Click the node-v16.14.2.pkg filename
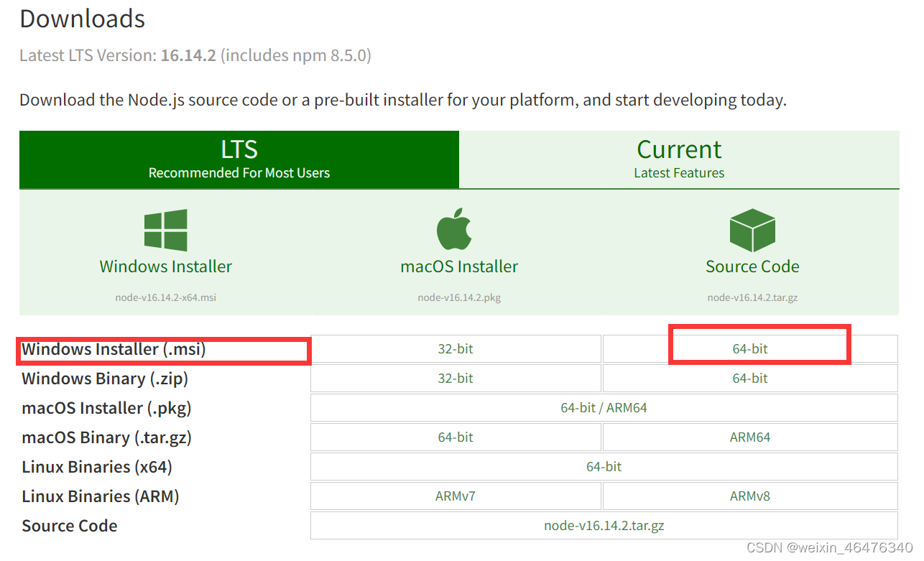 click(x=459, y=297)
